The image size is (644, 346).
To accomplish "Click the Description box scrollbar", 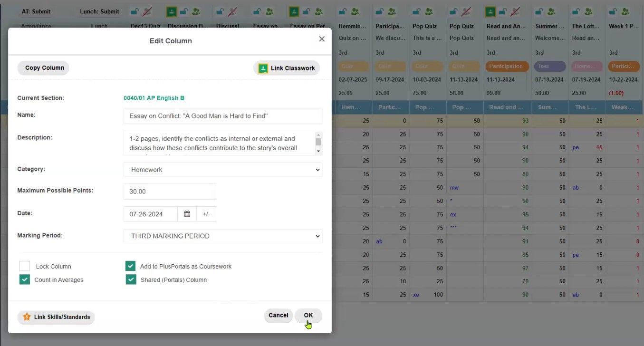I will [318, 143].
